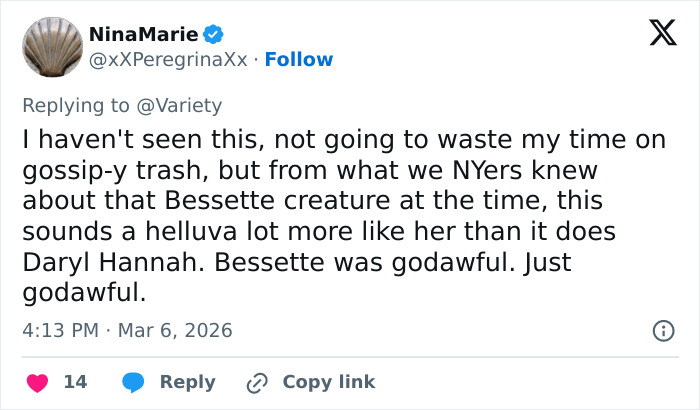The image size is (700, 410).
Task: Open NinaMarie's profile via display name
Action: click(143, 35)
